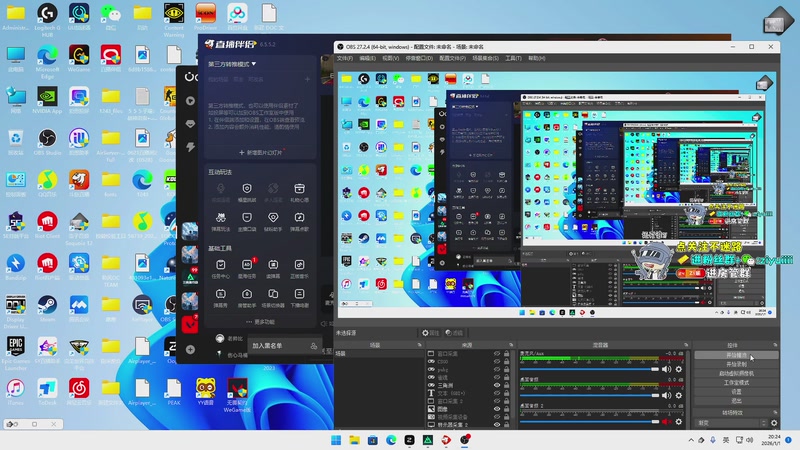Image resolution: width=800 pixels, height=450 pixels.
Task: Open 正版音乐 tool in 直播伴侣
Action: point(299,269)
